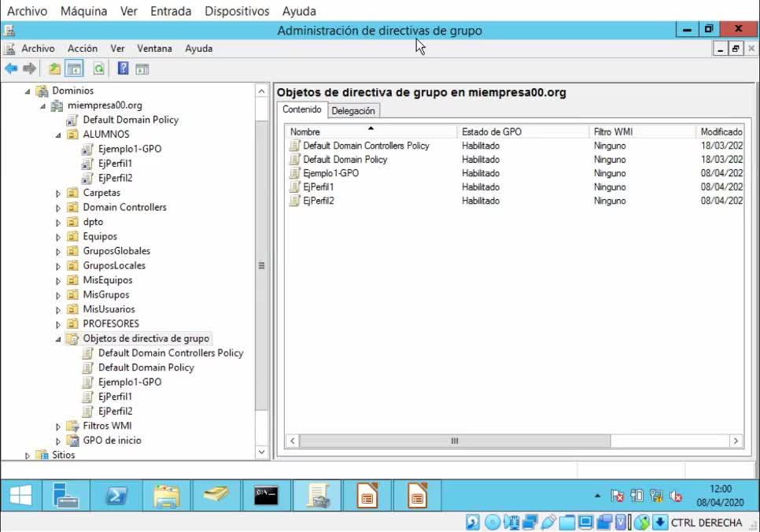This screenshot has width=760, height=532.
Task: Go up one level with folder-arrow icon
Action: 55,69
